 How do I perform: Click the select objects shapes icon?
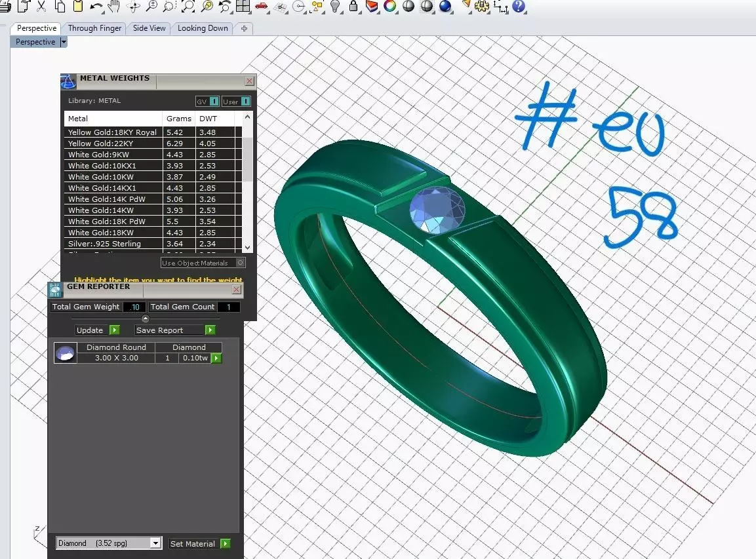[317, 6]
